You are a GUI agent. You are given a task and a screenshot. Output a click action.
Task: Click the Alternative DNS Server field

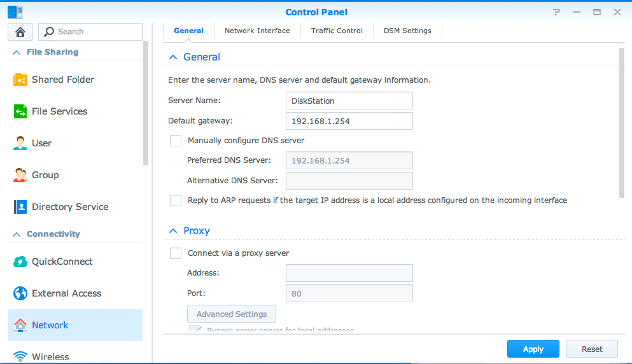349,181
